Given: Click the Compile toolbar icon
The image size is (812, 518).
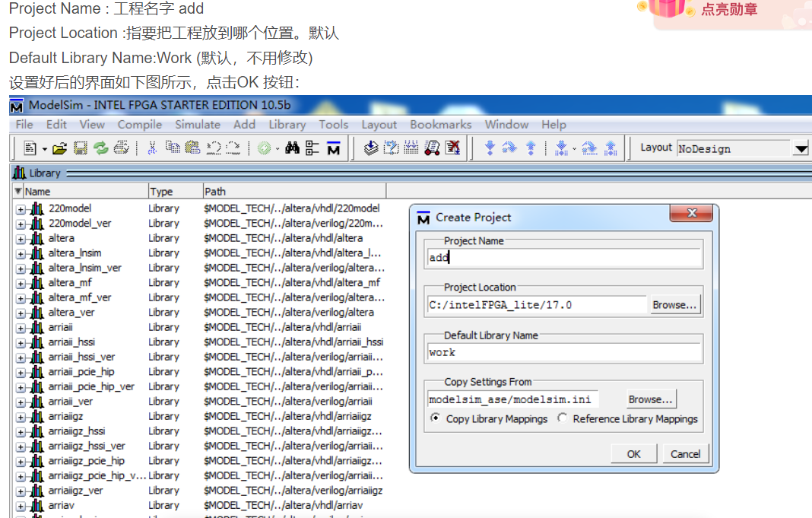Looking at the screenshot, I should coord(371,148).
